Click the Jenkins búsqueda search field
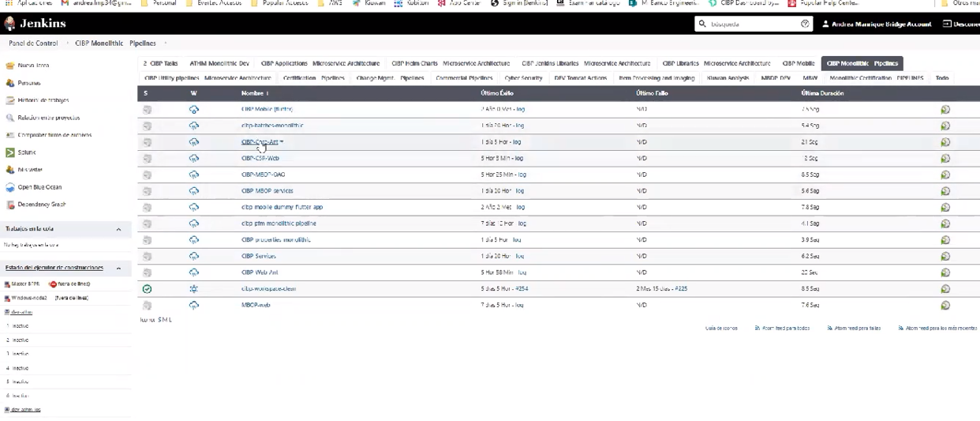980x421 pixels. point(754,24)
